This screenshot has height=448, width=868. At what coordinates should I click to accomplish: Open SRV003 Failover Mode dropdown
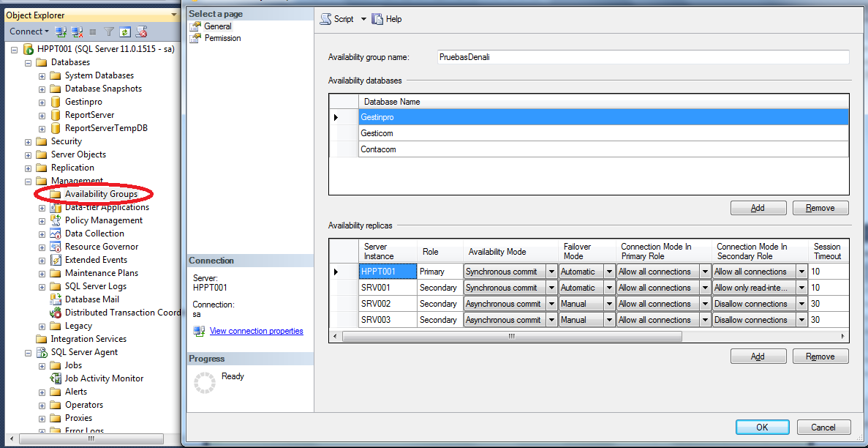click(x=609, y=320)
